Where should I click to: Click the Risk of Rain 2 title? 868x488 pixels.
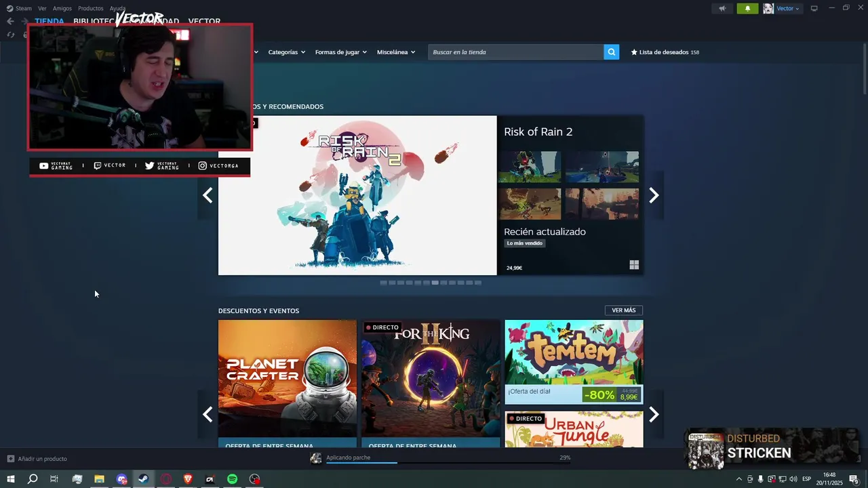click(x=538, y=131)
